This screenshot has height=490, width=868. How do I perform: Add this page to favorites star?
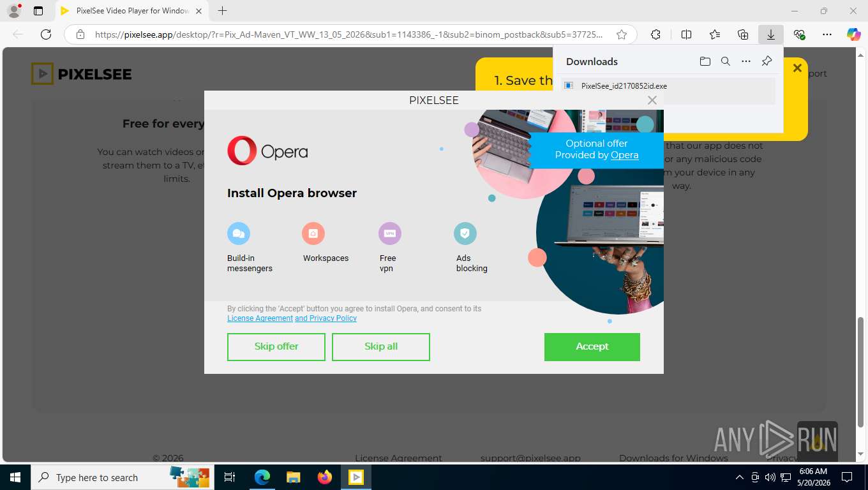(x=622, y=34)
